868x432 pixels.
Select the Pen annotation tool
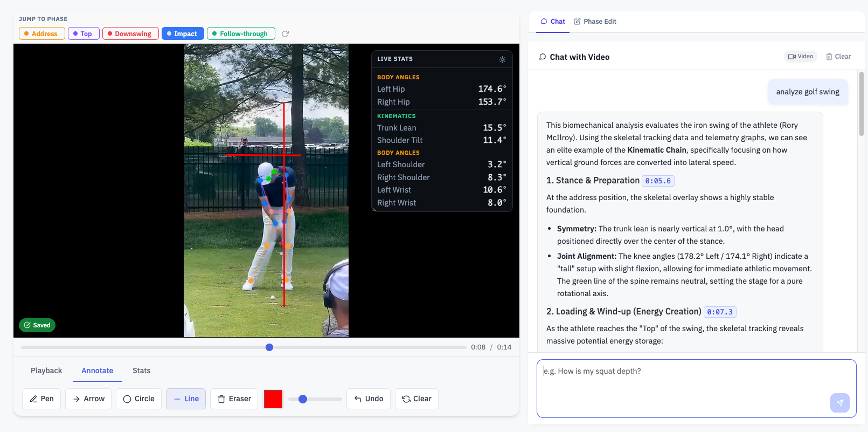click(41, 399)
